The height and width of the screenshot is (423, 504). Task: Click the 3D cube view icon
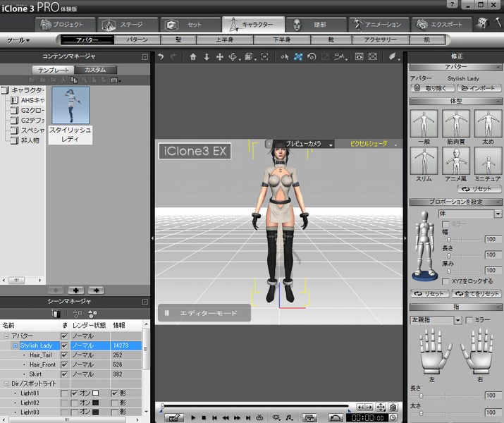[248, 57]
